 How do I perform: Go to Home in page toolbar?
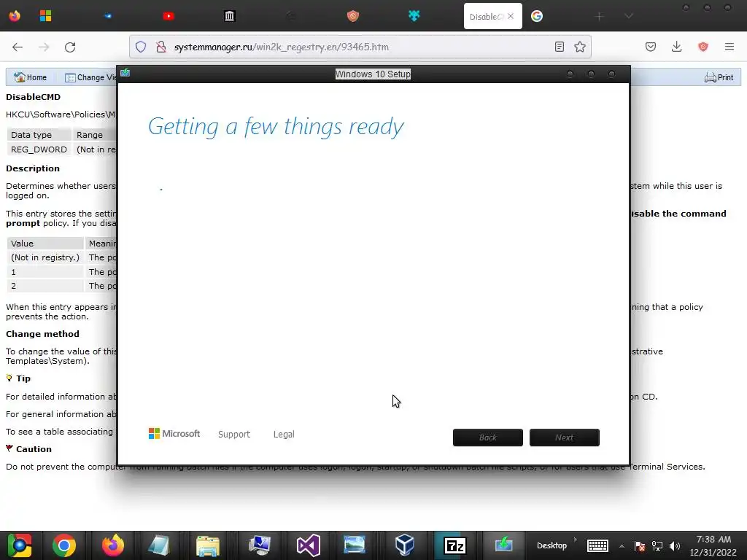[31, 77]
